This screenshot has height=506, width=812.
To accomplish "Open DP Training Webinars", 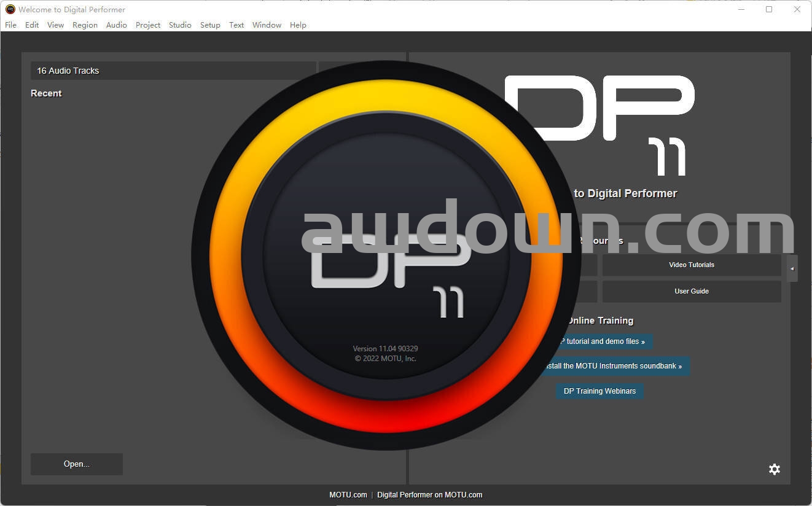I will pyautogui.click(x=599, y=391).
